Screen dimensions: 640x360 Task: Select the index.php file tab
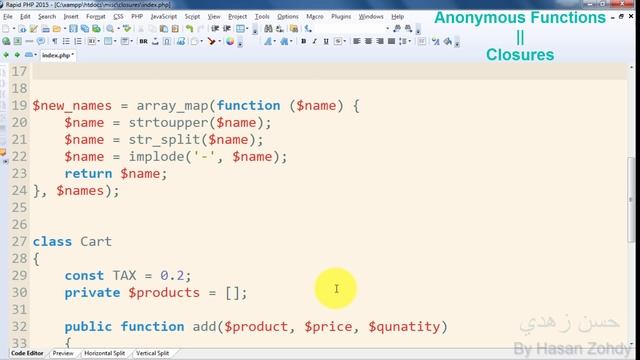coord(58,56)
